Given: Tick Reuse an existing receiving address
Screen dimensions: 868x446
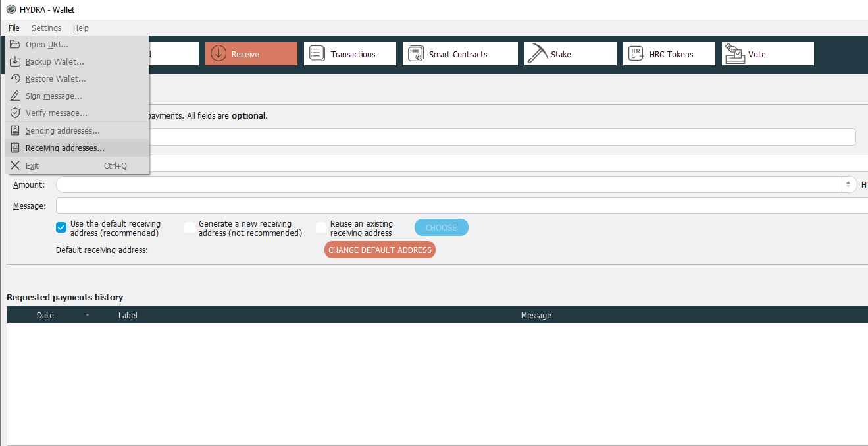Looking at the screenshot, I should click(321, 227).
